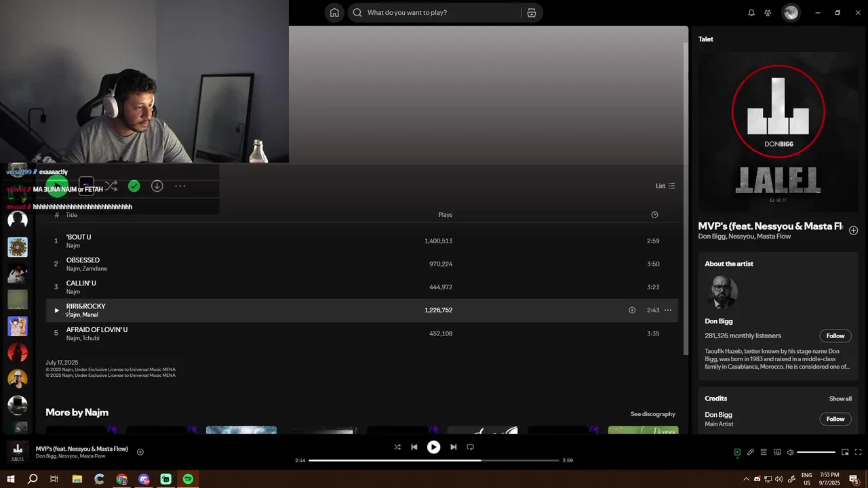
Task: Open Windows Start menu
Action: pos(11,479)
